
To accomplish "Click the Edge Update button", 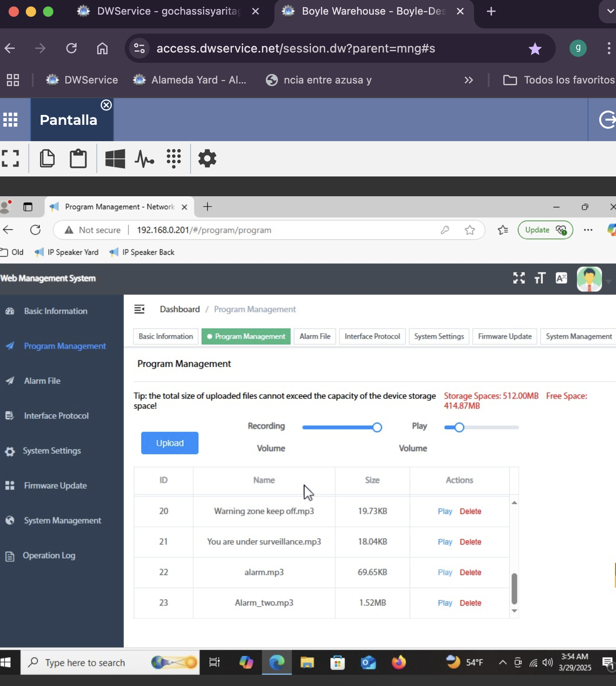I will [x=545, y=230].
